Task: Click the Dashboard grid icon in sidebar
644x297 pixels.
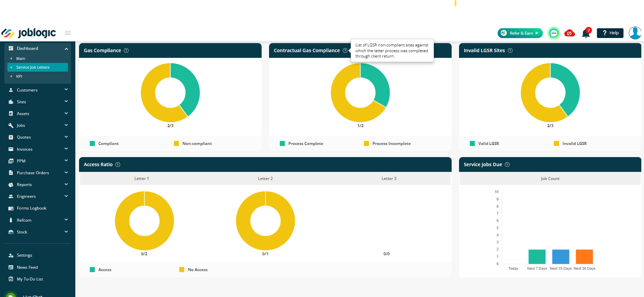Action: (11, 48)
